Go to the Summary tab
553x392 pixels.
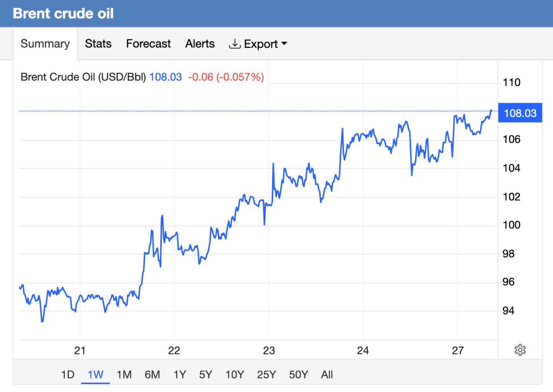(45, 44)
